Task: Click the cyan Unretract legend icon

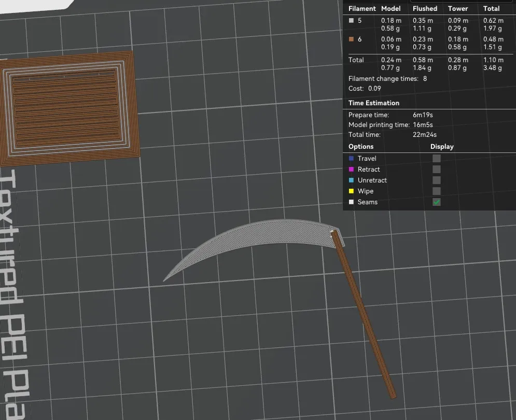Action: click(x=352, y=180)
